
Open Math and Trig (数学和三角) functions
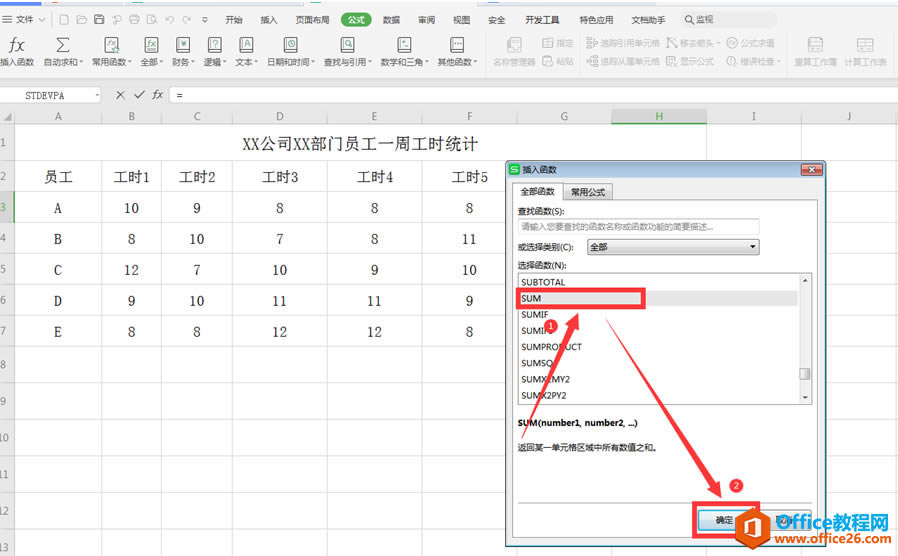[404, 51]
